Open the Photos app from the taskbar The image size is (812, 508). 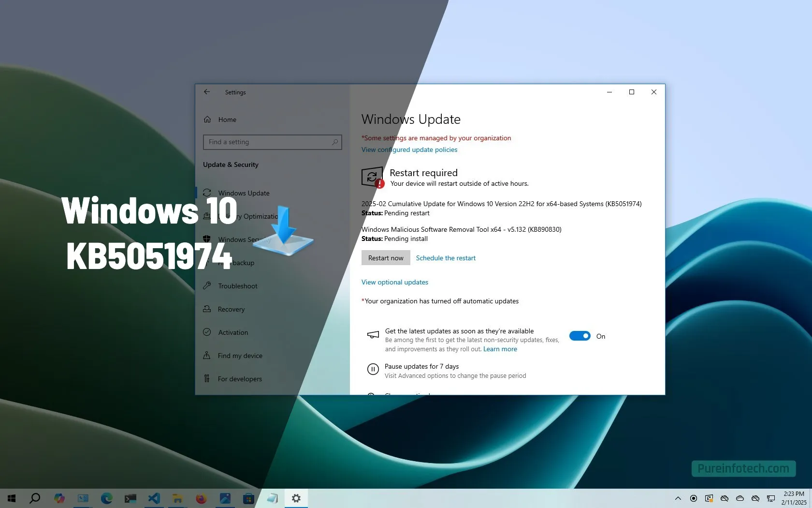click(225, 498)
